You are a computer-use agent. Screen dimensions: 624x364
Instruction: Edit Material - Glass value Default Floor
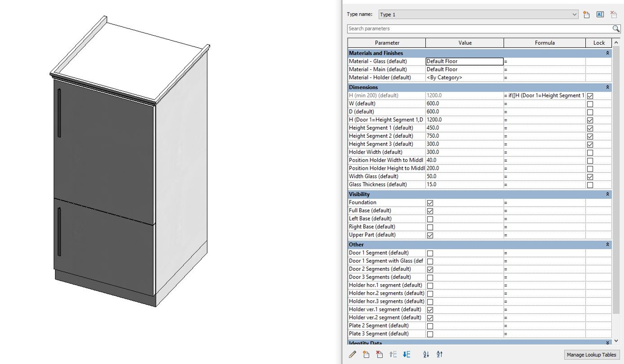pos(465,61)
